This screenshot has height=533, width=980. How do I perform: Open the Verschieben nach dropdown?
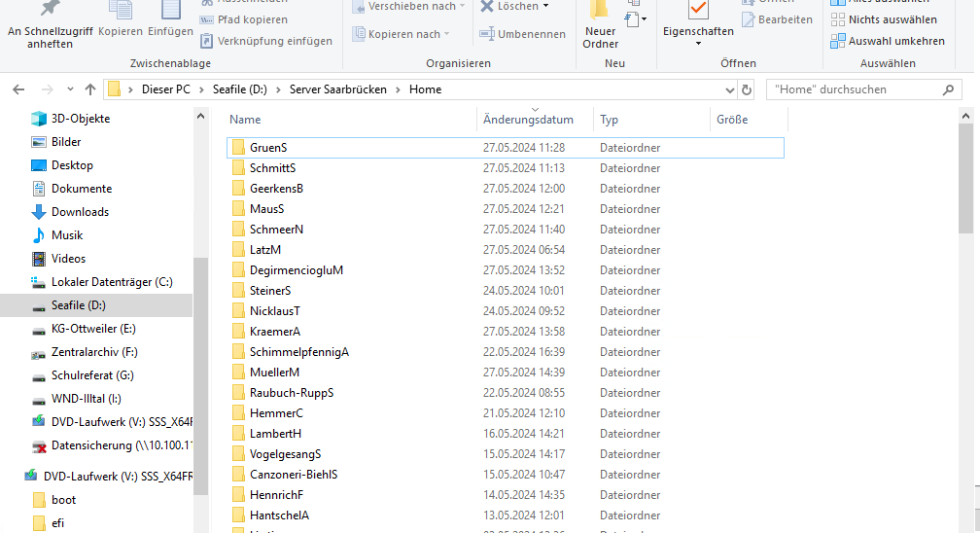tap(409, 6)
